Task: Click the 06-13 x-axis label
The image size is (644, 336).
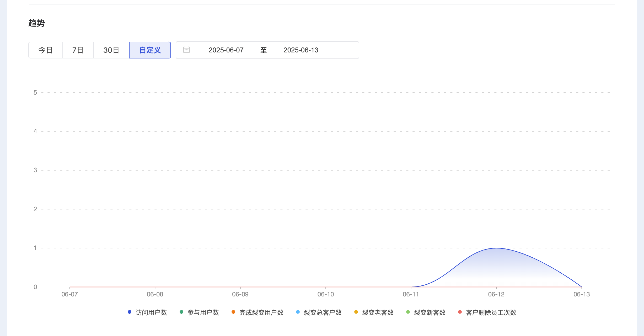Action: pyautogui.click(x=582, y=294)
